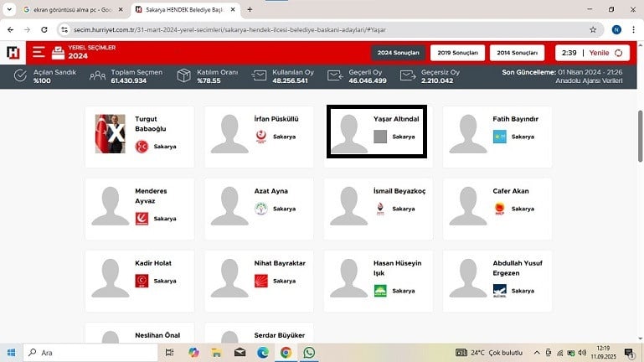Switch to 2014 Sonuçları tab
This screenshot has height=362, width=644.
(x=516, y=53)
